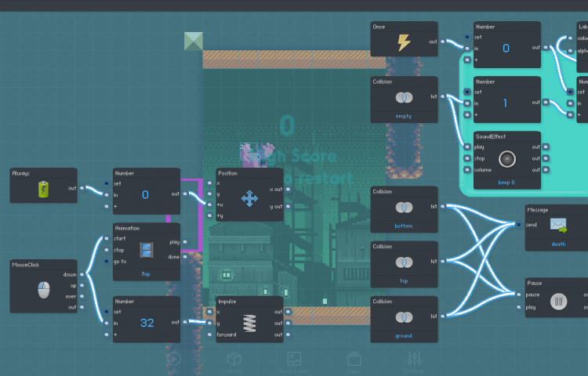Click the SoundEffect speaker icon
This screenshot has width=588, height=376.
507,159
